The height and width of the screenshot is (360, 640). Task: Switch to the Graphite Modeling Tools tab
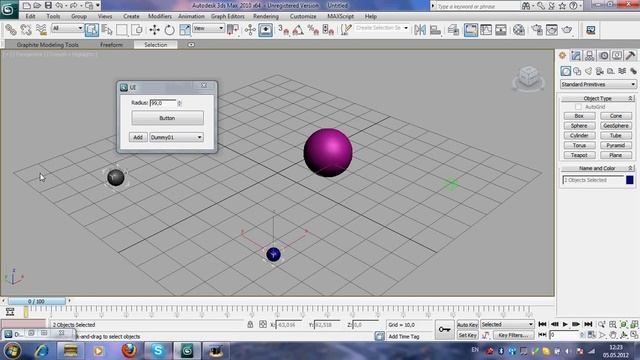(x=47, y=44)
